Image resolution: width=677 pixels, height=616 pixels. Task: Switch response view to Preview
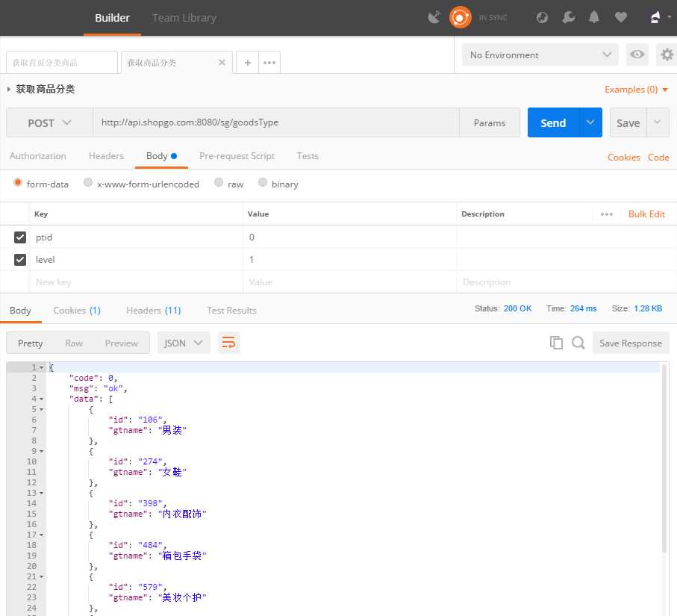(x=122, y=343)
